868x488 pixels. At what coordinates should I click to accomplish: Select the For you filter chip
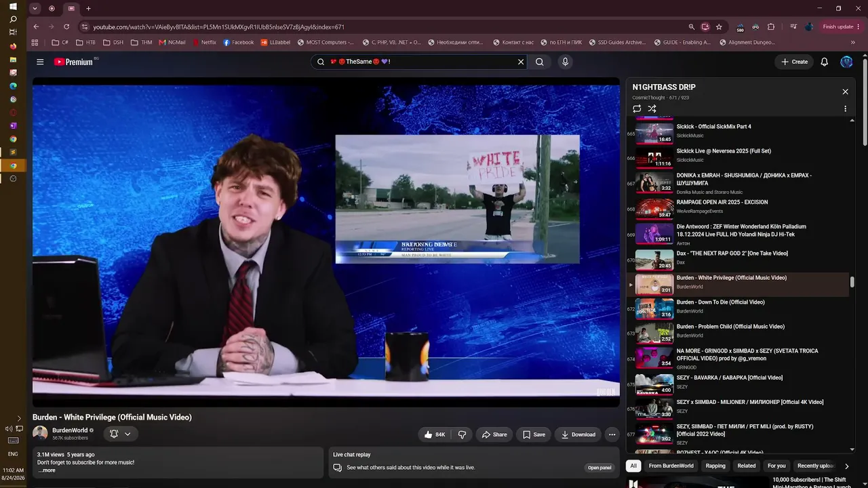point(776,466)
